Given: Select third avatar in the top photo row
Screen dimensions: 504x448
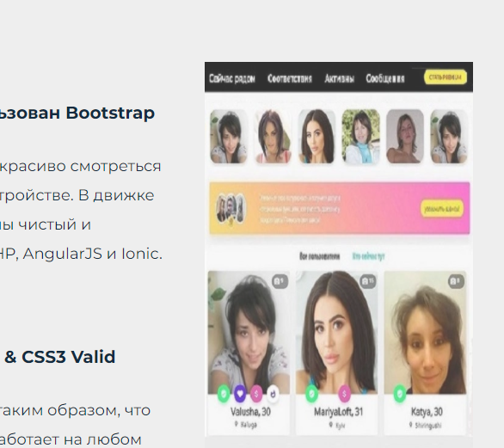Looking at the screenshot, I should point(317,136).
